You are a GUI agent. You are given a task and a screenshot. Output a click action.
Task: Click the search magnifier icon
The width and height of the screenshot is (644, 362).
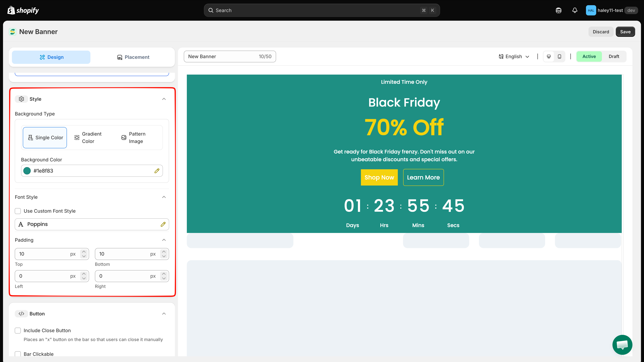click(211, 10)
